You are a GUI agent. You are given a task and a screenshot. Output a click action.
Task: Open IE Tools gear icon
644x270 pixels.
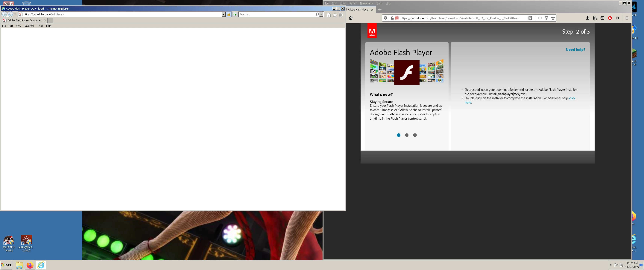341,15
